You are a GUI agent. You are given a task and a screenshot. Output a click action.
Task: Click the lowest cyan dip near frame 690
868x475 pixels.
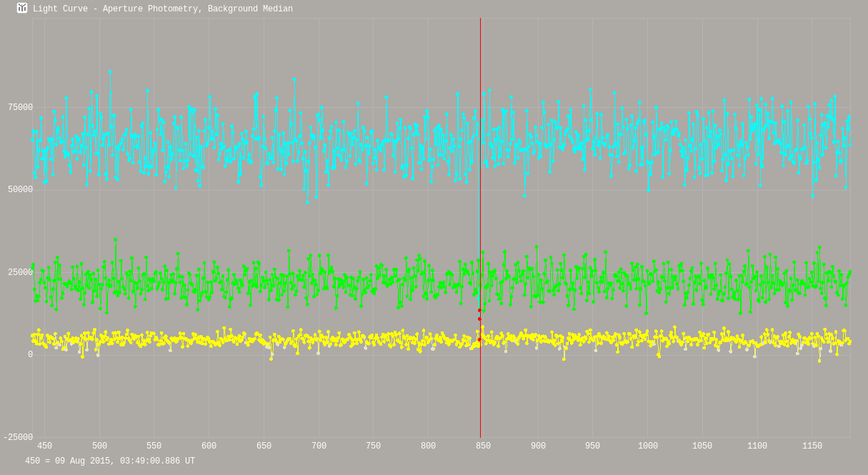(x=308, y=202)
